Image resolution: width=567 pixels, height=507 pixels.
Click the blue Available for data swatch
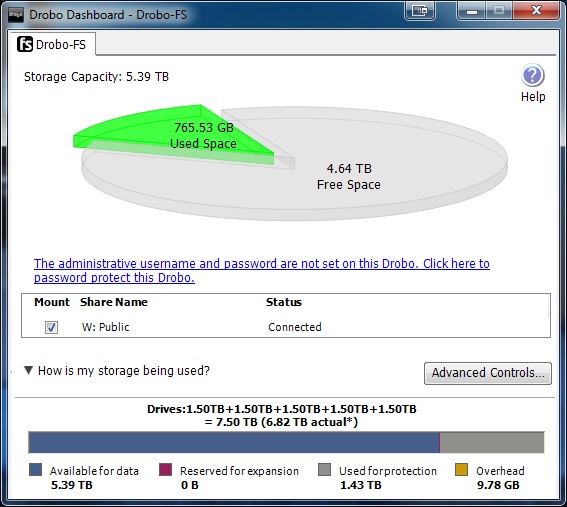click(x=35, y=470)
